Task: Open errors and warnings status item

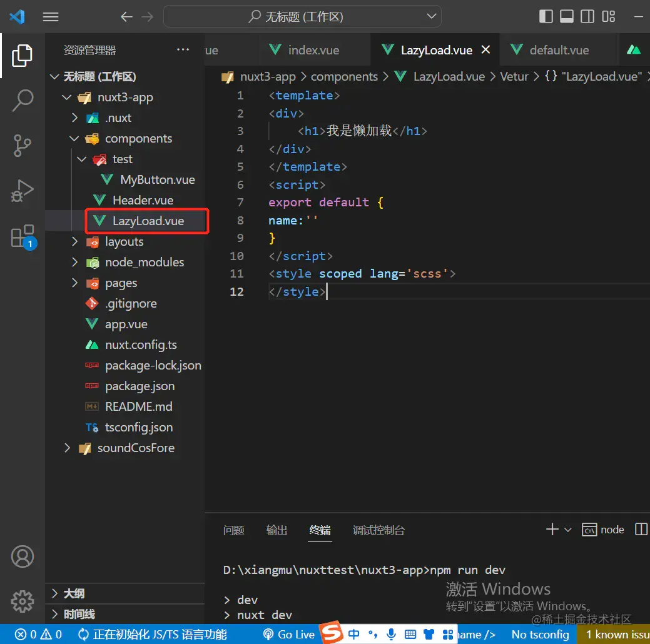Action: [38, 635]
